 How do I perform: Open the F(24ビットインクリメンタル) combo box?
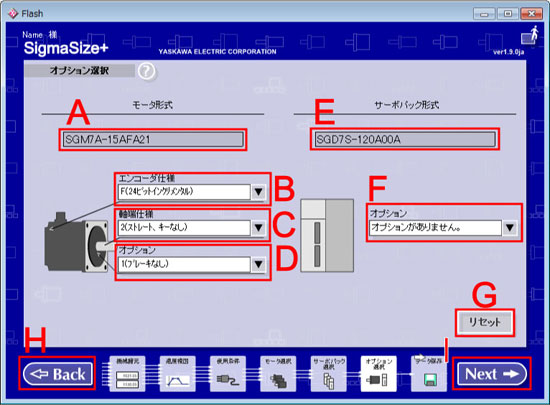(192, 192)
